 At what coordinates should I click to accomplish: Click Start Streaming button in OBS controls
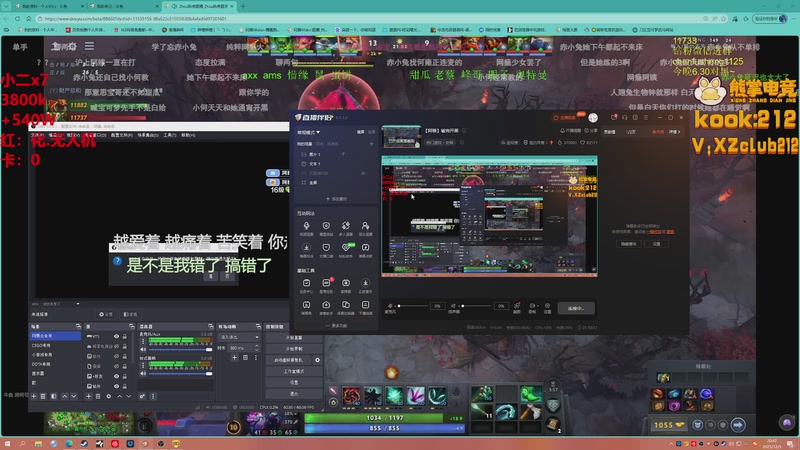tap(294, 338)
